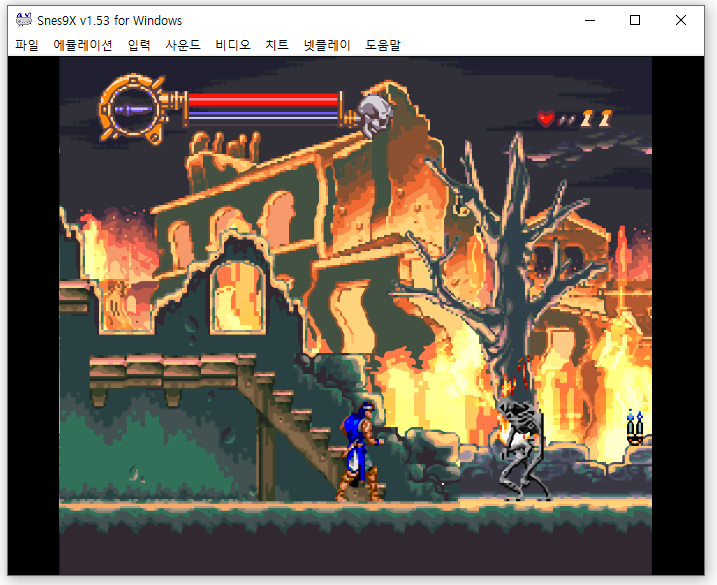Click the blue-flame candle stand on the right
Viewport: 717px width, 585px height.
point(635,428)
